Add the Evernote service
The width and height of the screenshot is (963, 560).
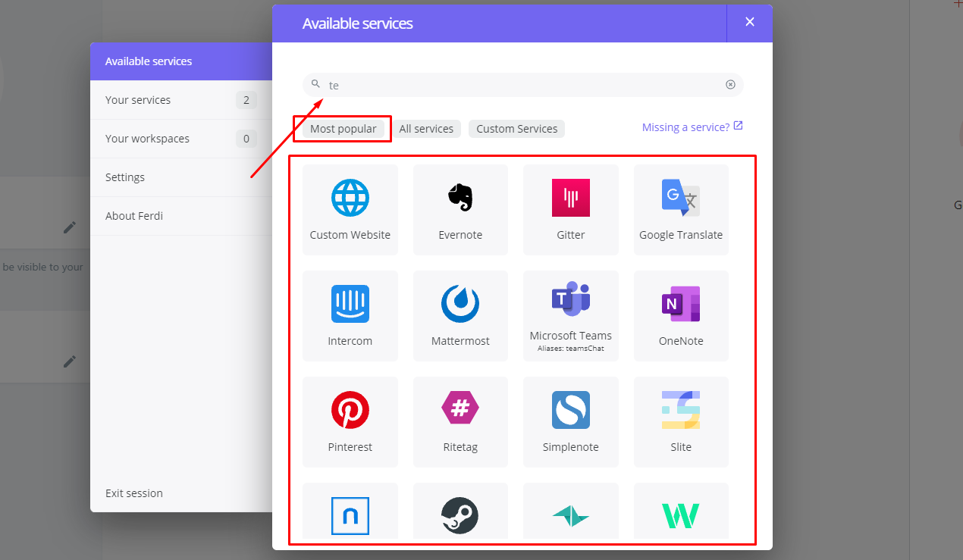click(460, 210)
